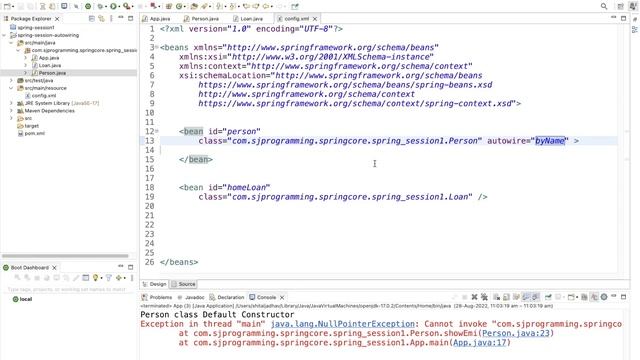Open the Source tab of XML editor
640x360 pixels.
[x=184, y=284]
